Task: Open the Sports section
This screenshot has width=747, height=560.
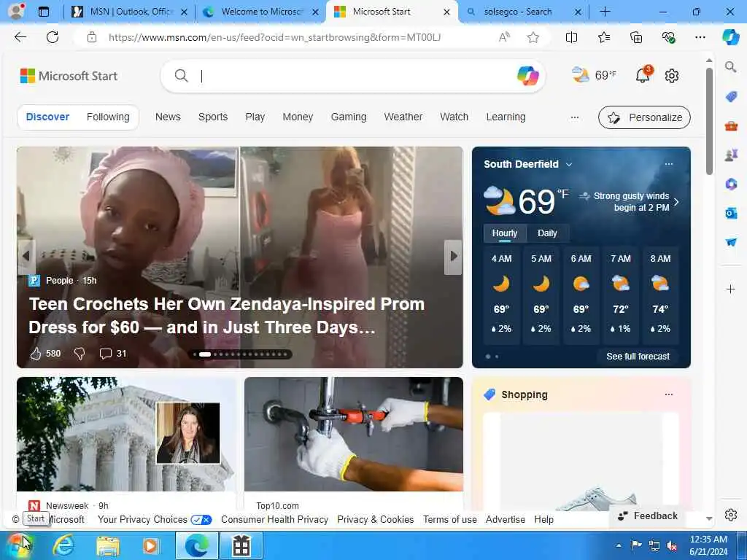Action: [213, 117]
